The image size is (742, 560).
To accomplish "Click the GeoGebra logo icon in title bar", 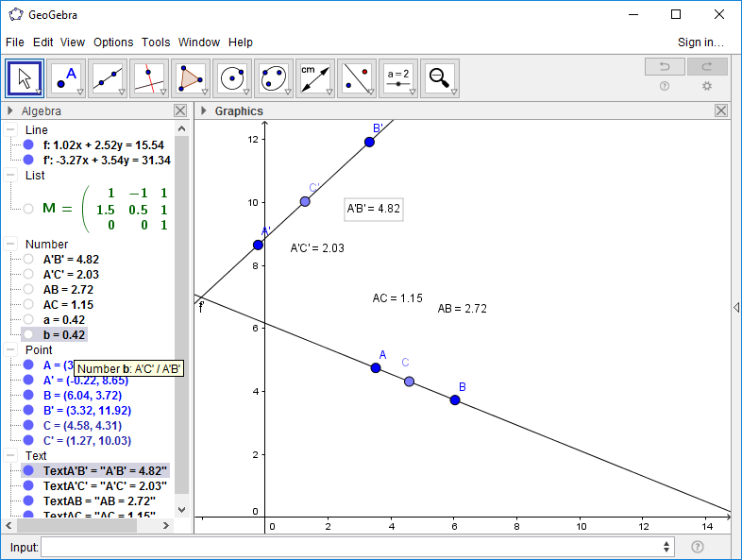I will tap(16, 15).
